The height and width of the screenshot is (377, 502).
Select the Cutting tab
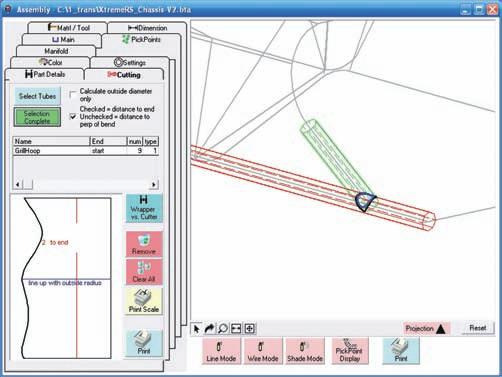coord(124,75)
